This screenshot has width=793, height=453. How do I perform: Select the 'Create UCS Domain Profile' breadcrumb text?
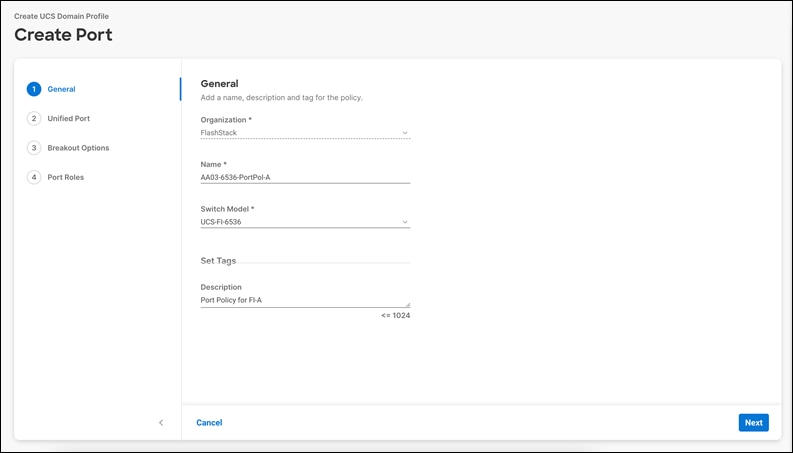click(61, 16)
